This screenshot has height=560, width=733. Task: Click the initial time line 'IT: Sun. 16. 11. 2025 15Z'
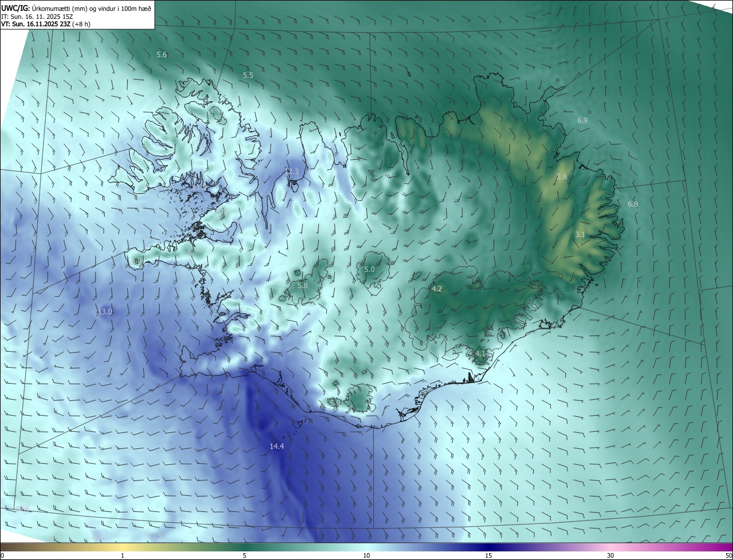point(37,17)
